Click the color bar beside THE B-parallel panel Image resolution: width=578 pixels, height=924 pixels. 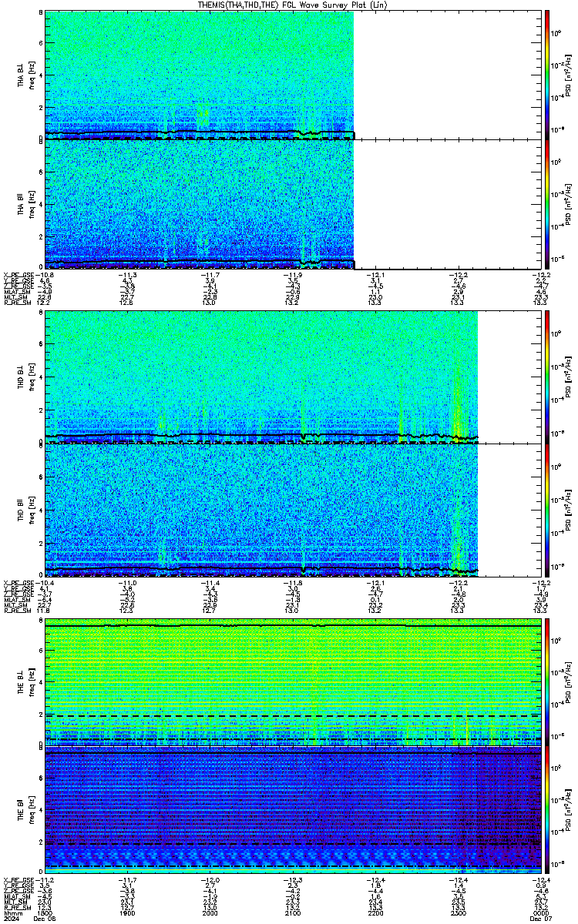pyautogui.click(x=548, y=812)
